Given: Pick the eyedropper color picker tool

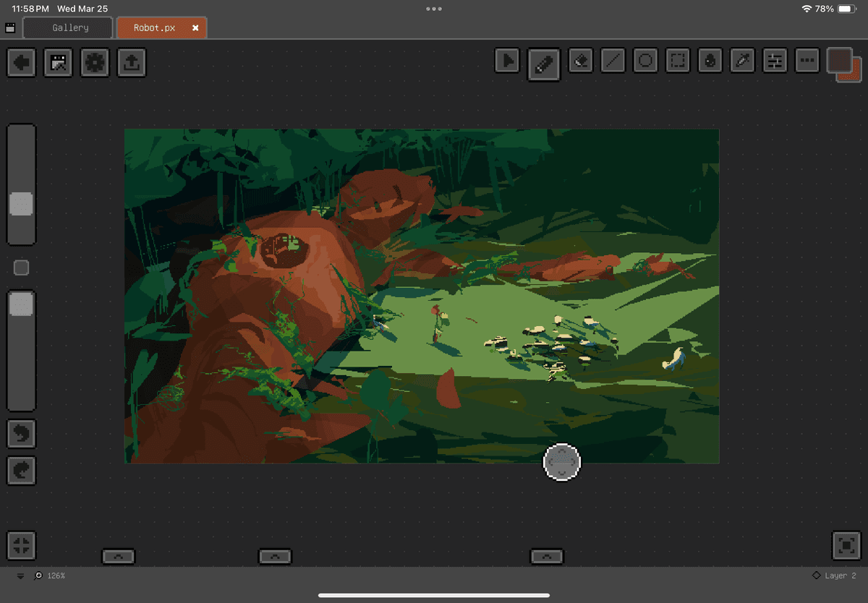Looking at the screenshot, I should [742, 61].
